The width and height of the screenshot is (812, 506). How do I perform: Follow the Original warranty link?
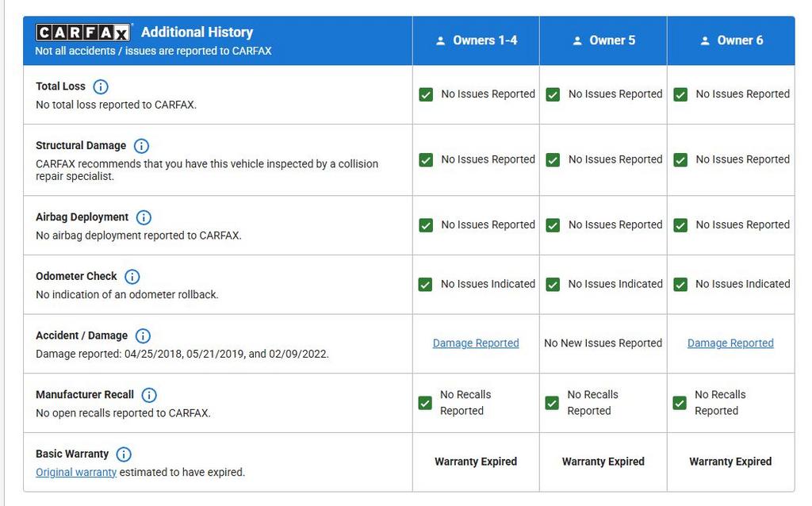click(x=76, y=473)
